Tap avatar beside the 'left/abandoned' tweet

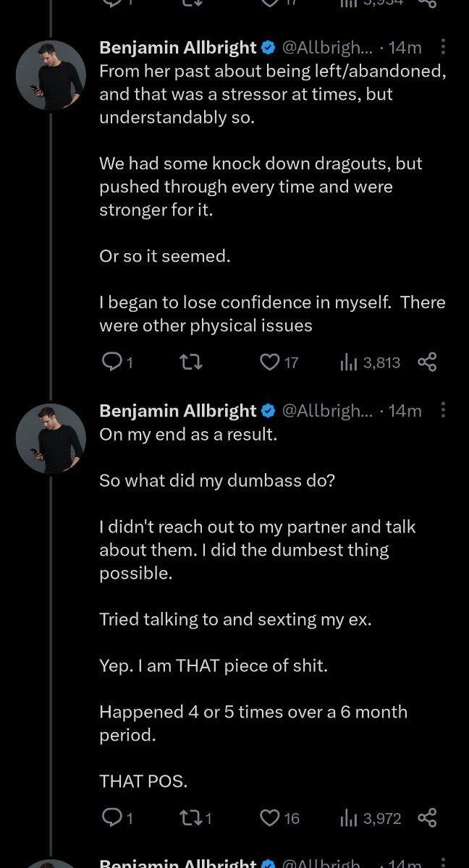click(x=51, y=75)
